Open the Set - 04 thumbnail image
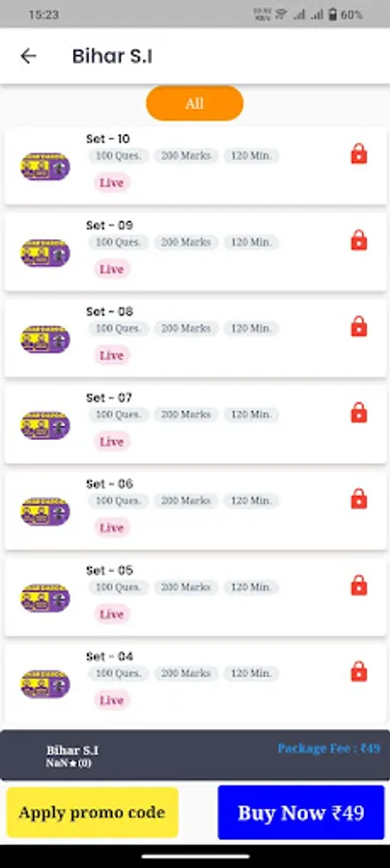 pos(45,684)
